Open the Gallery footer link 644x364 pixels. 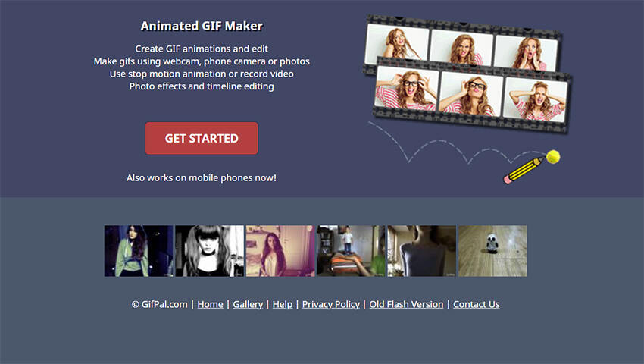coord(248,304)
